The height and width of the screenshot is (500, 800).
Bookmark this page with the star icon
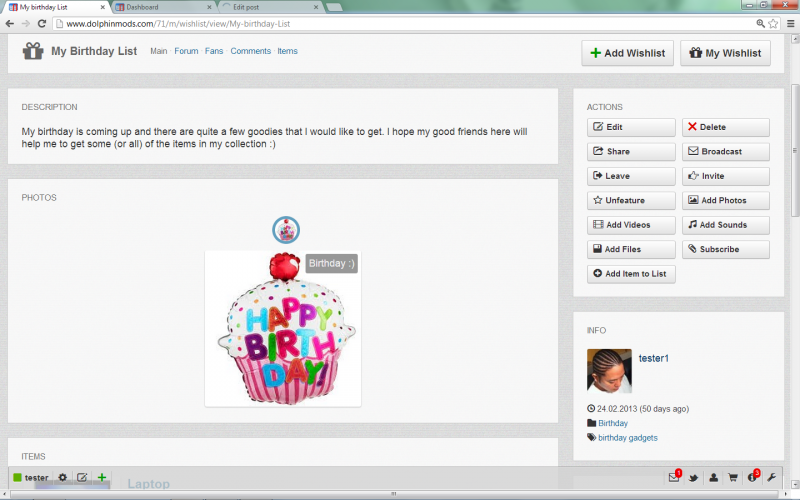coord(773,23)
